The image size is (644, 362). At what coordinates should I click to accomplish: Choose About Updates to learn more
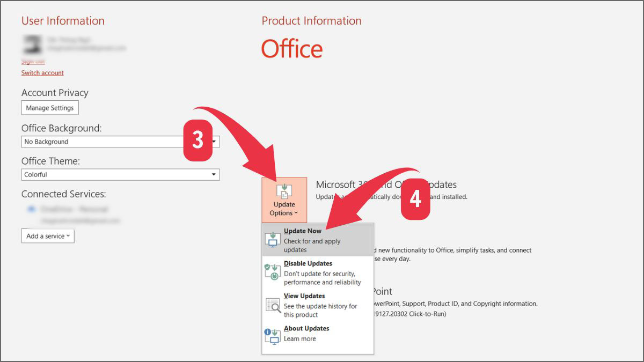coord(306,328)
